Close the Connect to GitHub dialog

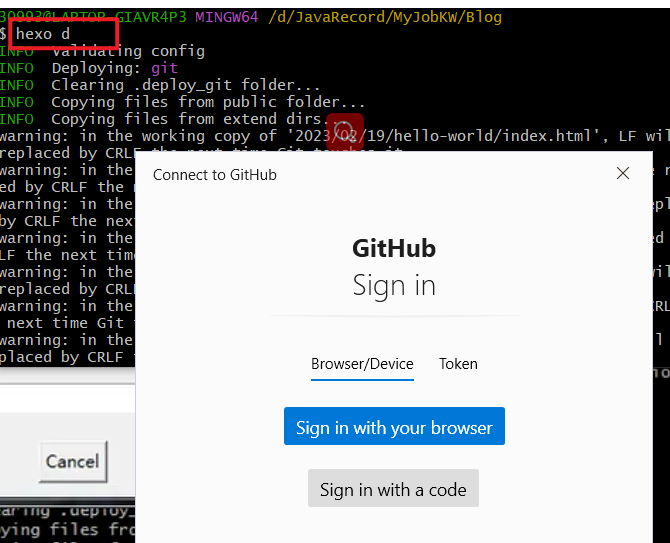coord(623,173)
